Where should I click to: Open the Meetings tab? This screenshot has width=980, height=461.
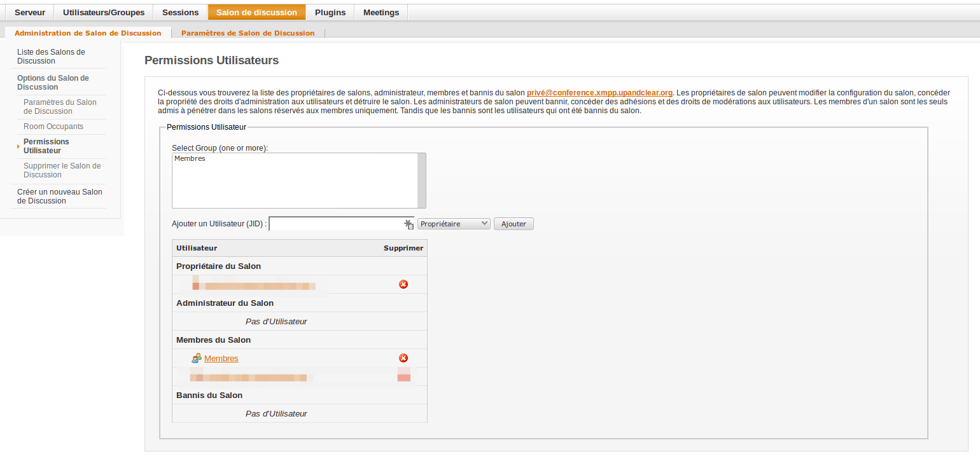click(381, 12)
